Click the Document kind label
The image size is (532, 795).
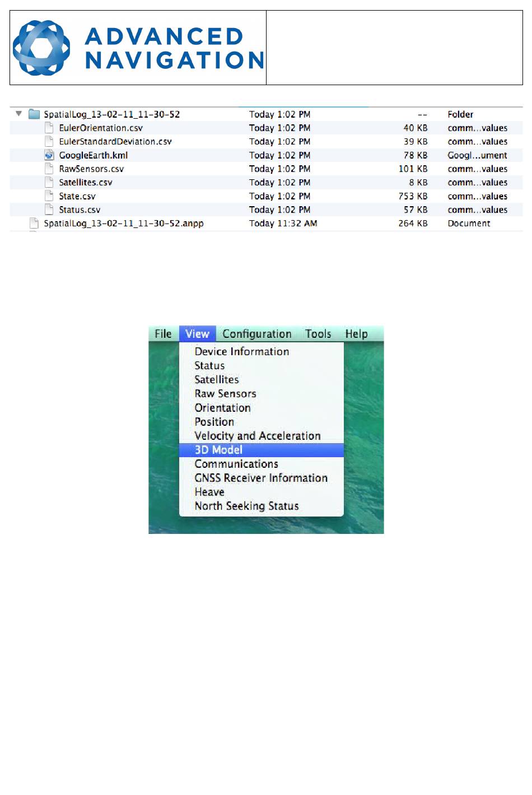pyautogui.click(x=469, y=223)
